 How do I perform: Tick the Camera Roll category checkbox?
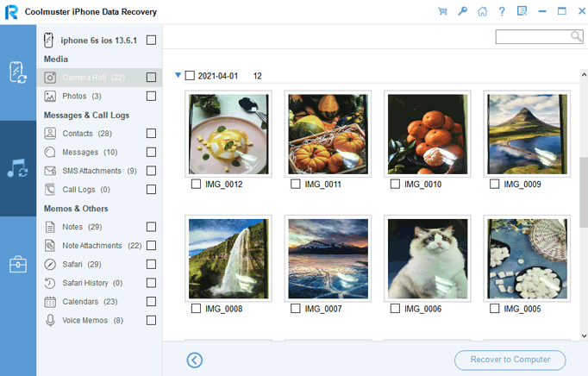(151, 78)
